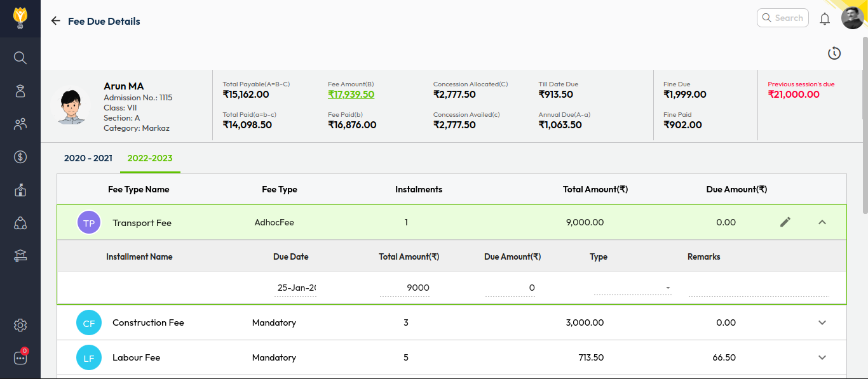
Task: Click the Remarks input field
Action: [759, 288]
